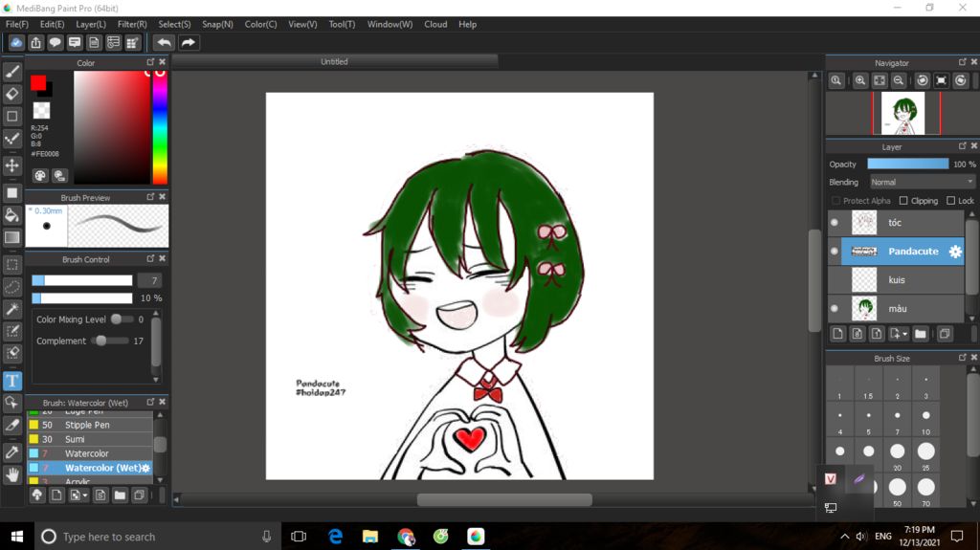Open the add-brush dropdown arrow in Brush panel

click(85, 495)
